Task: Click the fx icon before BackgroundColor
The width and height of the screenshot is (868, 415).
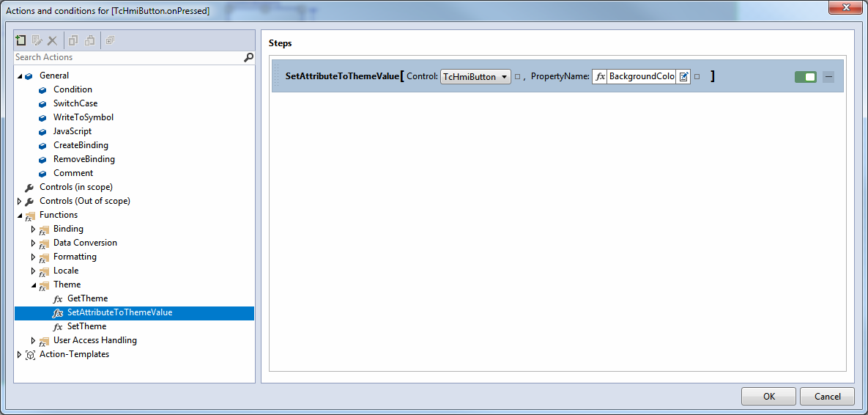Action: click(x=600, y=77)
